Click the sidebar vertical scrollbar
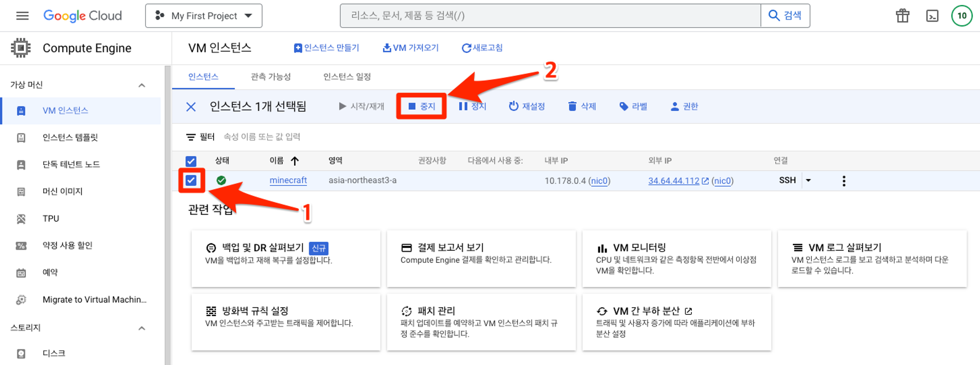 (168, 215)
